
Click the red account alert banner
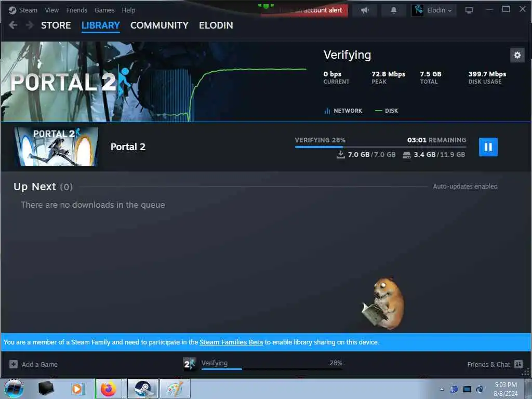click(x=304, y=10)
